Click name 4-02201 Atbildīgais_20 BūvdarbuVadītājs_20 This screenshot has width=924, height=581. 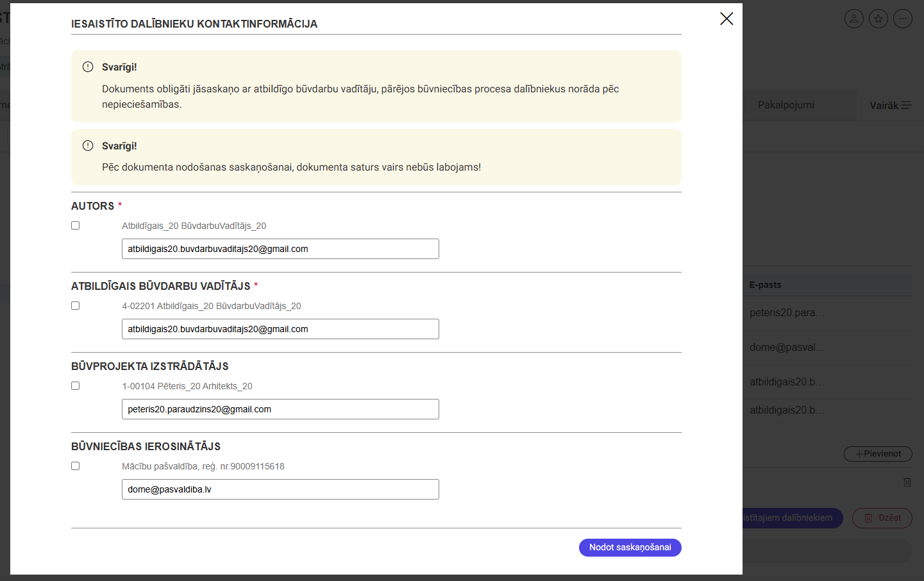212,306
